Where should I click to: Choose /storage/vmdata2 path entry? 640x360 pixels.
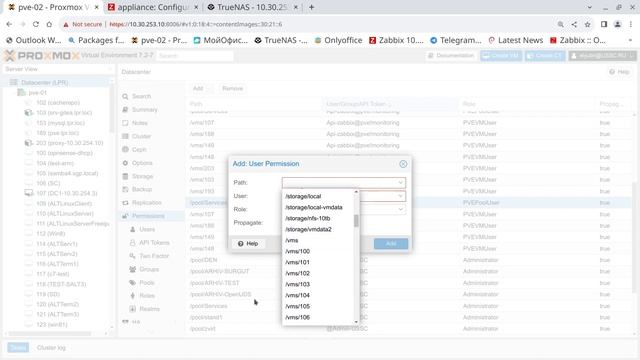click(x=318, y=229)
